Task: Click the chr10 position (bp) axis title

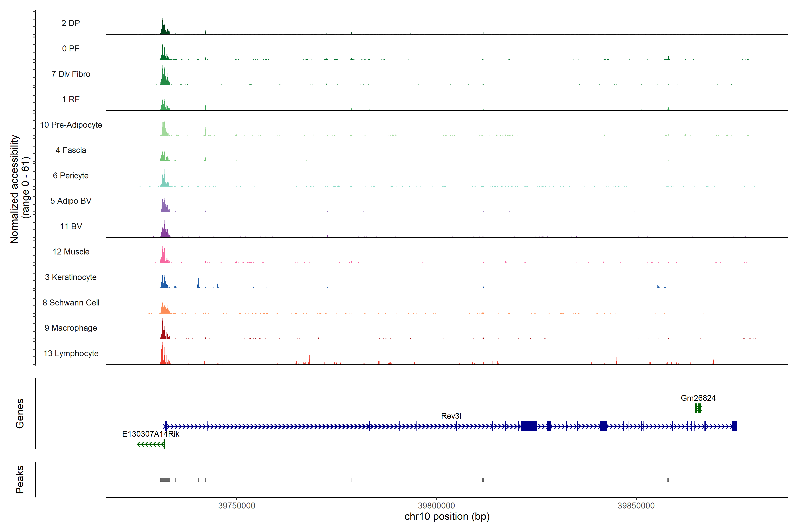Action: pyautogui.click(x=447, y=516)
